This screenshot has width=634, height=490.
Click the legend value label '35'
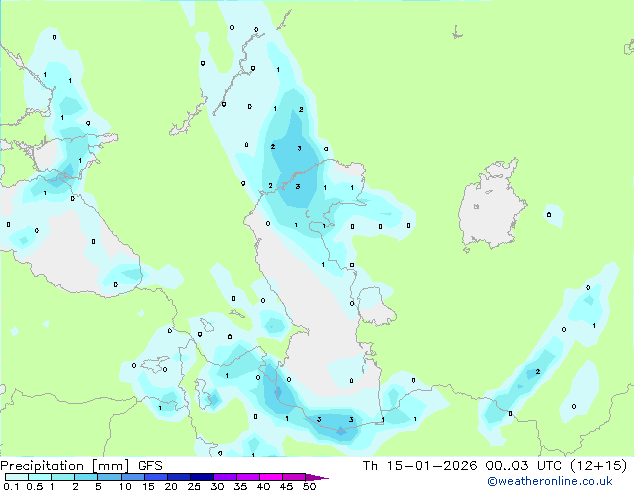pyautogui.click(x=240, y=486)
